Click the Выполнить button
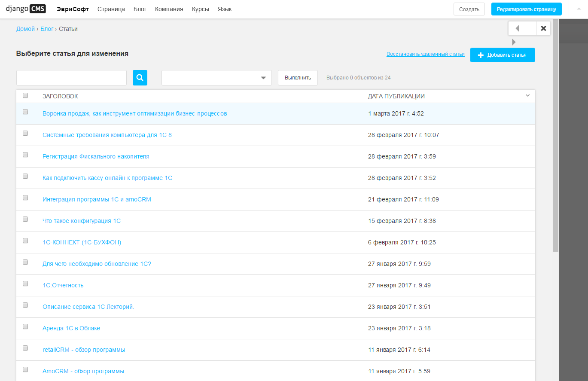 [298, 78]
